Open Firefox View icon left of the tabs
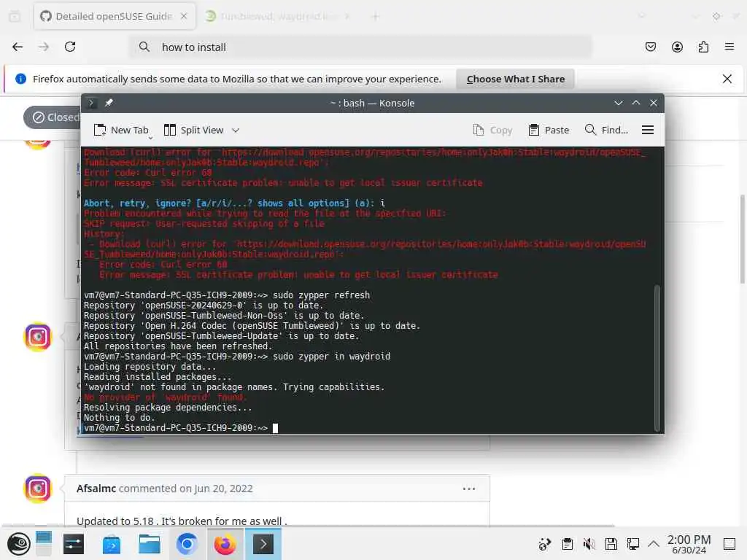 coord(15,16)
